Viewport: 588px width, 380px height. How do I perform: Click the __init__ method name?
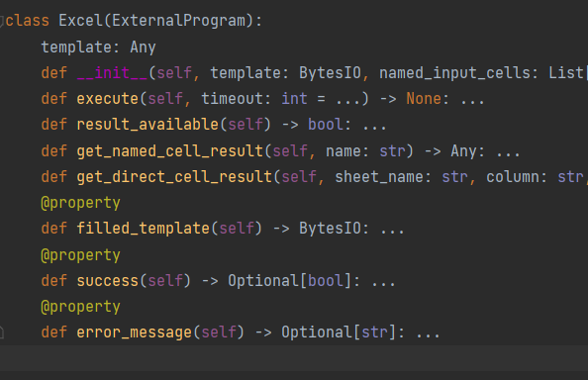click(x=112, y=72)
